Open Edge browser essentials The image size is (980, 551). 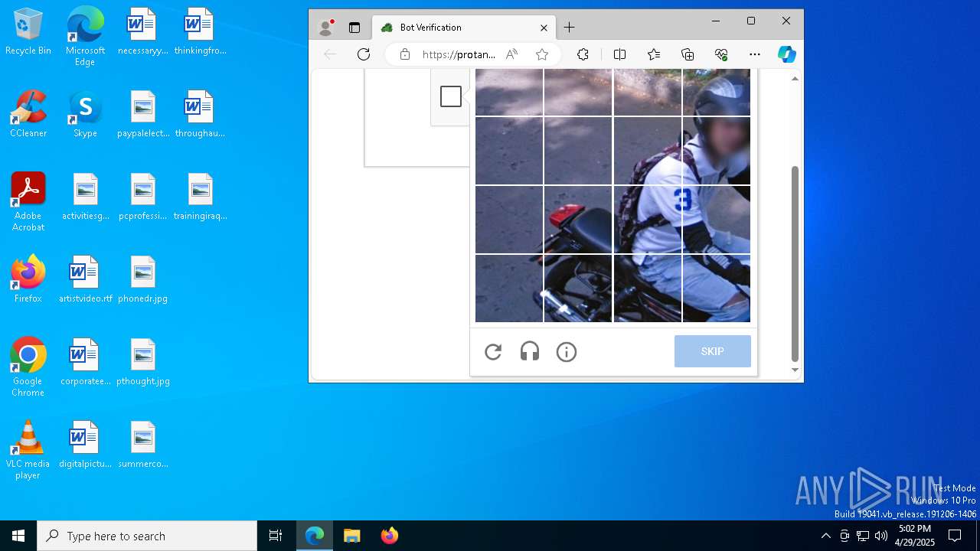coord(721,54)
